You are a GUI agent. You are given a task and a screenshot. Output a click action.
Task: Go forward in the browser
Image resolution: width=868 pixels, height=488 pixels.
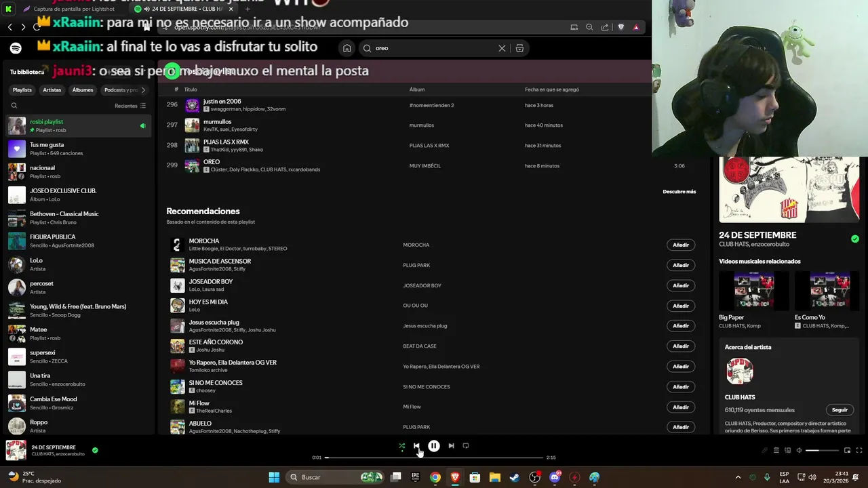23,27
